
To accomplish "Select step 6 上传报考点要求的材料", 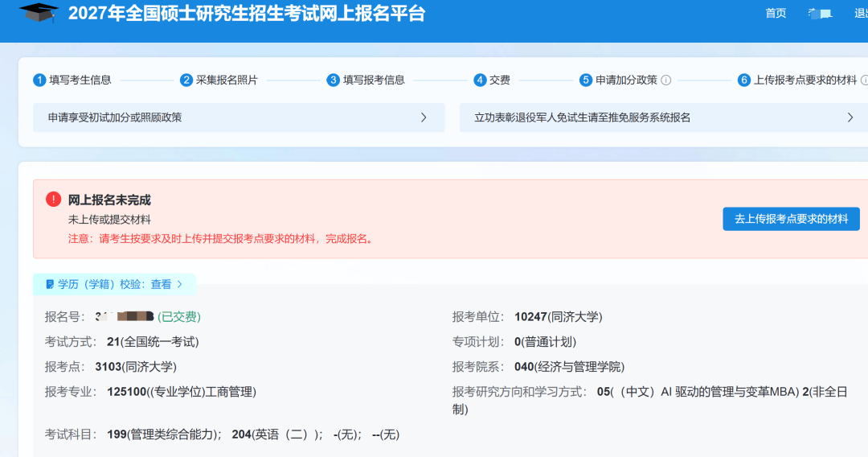I will pyautogui.click(x=797, y=80).
